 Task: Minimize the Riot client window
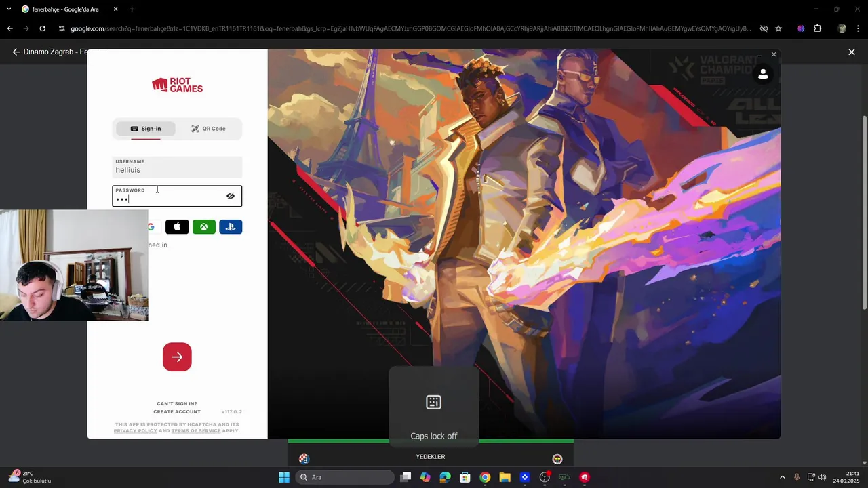point(759,54)
